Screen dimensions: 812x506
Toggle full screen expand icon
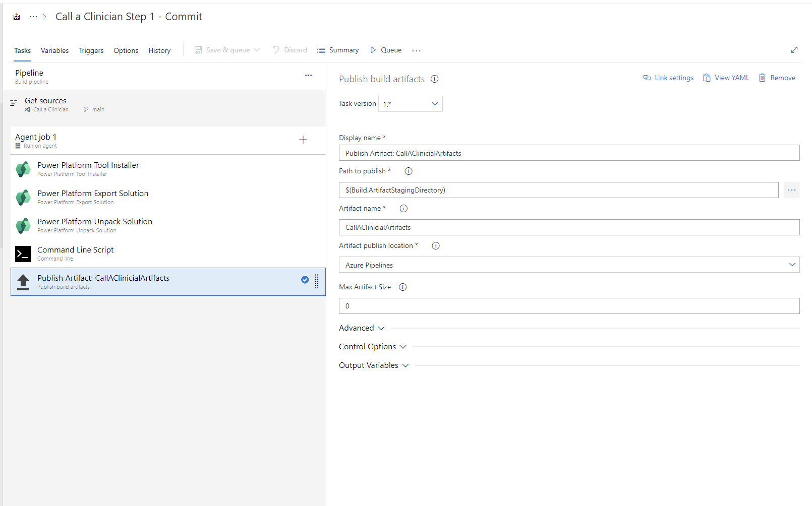pos(794,50)
